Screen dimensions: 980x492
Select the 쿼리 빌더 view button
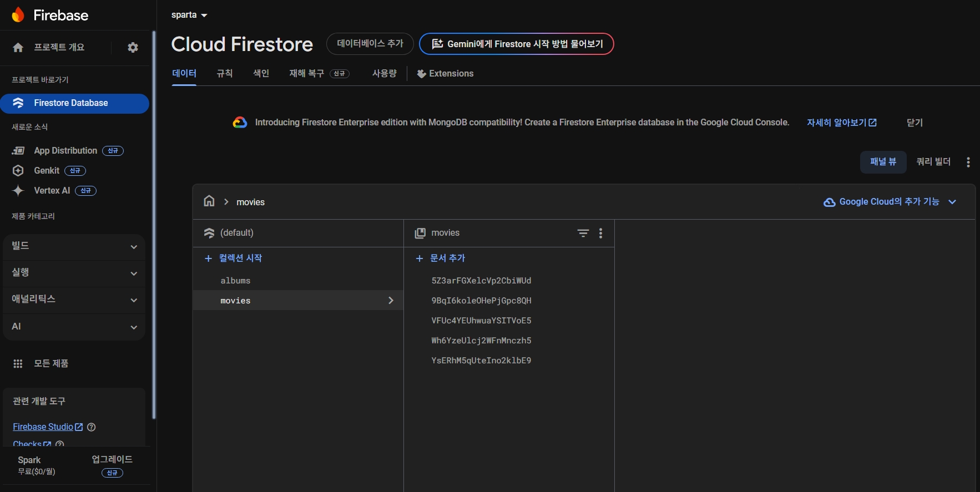point(933,162)
